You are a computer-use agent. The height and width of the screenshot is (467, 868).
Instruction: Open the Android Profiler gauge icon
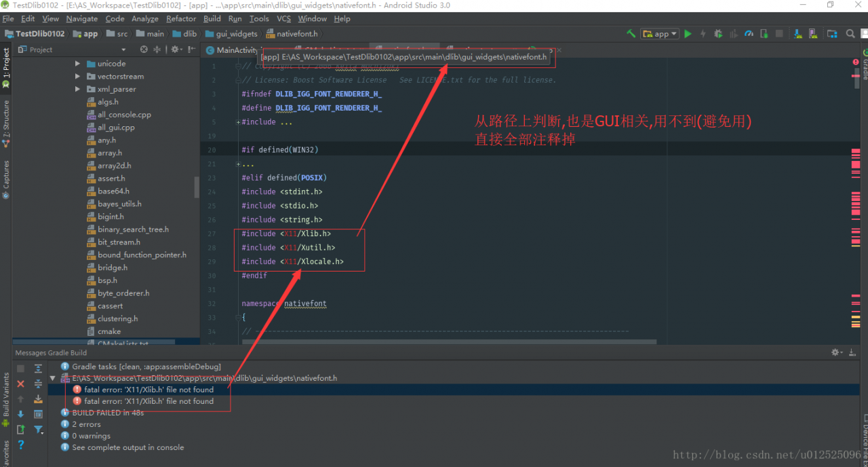point(749,33)
